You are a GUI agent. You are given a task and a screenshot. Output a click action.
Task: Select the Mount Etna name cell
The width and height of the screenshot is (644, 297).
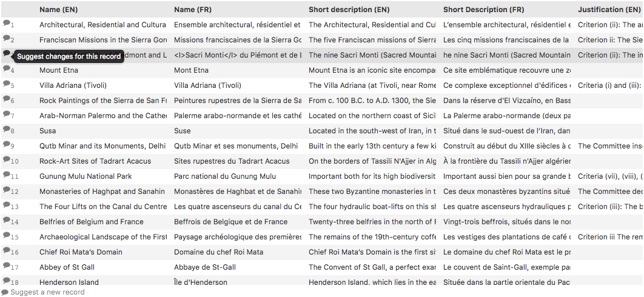59,70
